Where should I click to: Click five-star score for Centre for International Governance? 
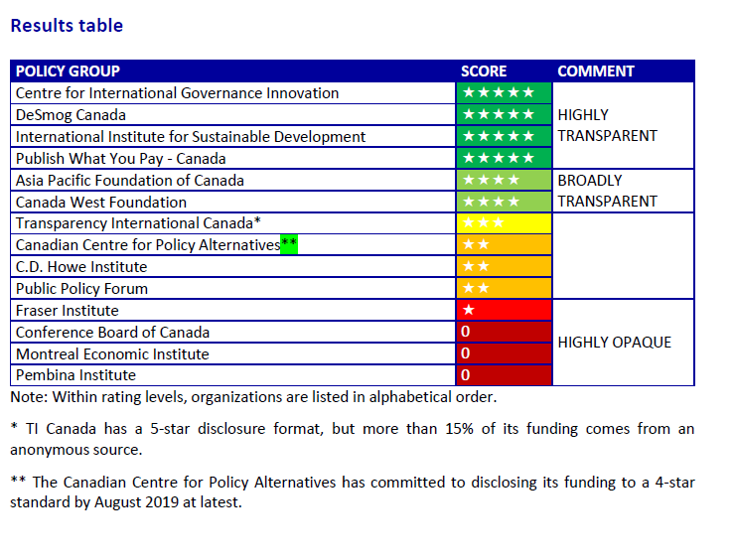click(505, 93)
